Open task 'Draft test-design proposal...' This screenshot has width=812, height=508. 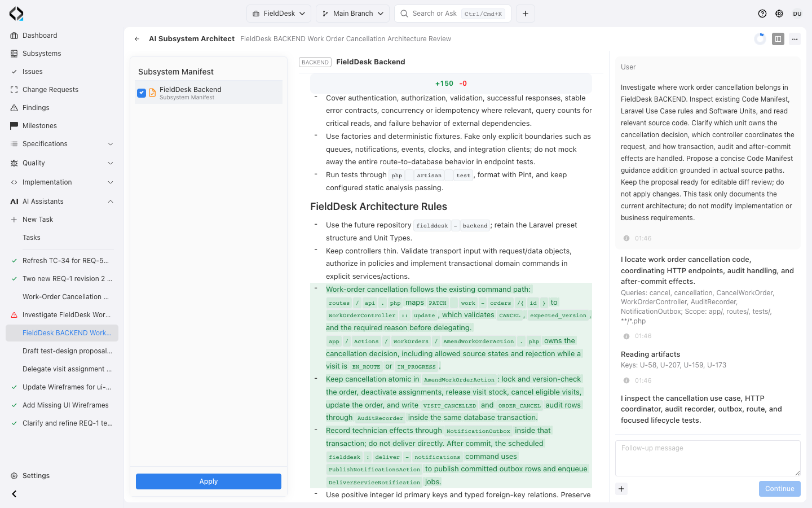click(62, 351)
